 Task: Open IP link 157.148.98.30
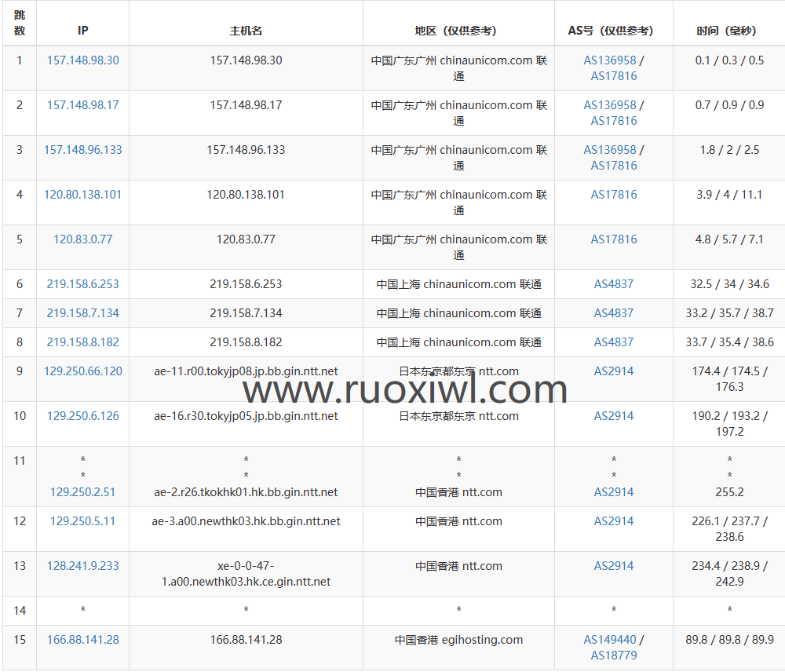[82, 60]
